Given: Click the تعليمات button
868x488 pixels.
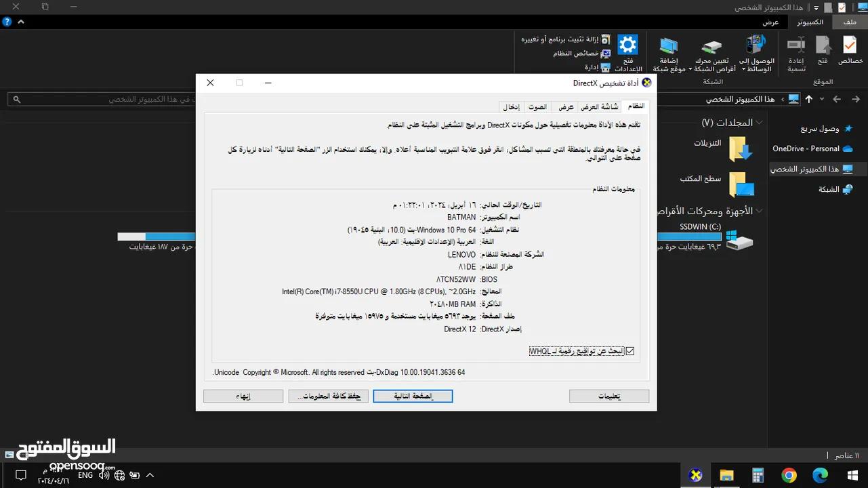Looking at the screenshot, I should coord(609,396).
